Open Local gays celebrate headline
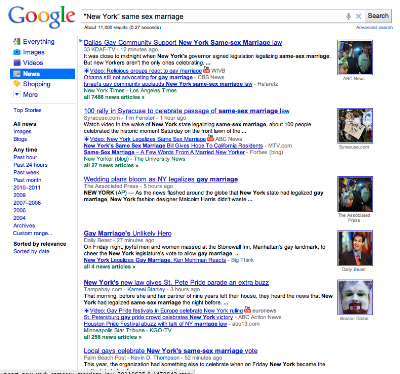The image size is (400, 374). tap(170, 351)
